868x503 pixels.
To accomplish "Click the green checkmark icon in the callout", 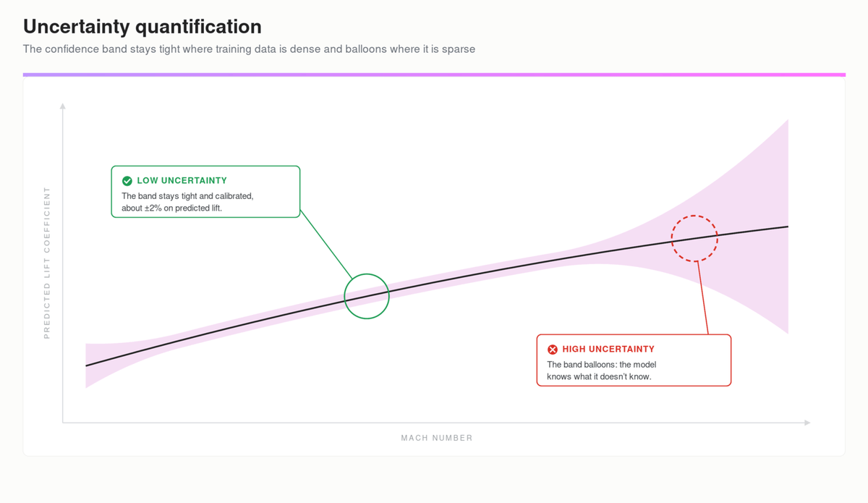I will 127,181.
